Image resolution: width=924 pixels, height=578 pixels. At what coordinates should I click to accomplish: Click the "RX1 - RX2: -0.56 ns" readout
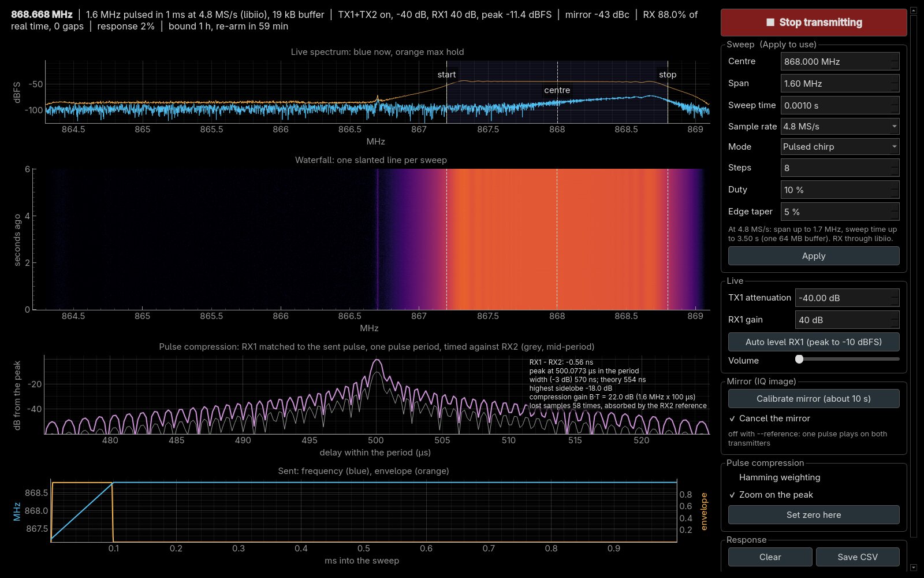tap(561, 362)
